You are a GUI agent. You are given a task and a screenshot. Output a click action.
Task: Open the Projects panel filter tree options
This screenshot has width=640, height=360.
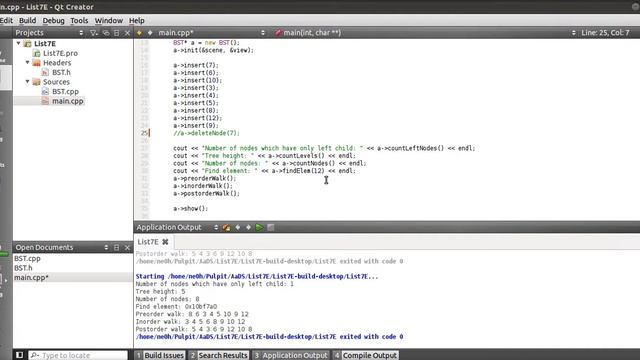pyautogui.click(x=94, y=33)
